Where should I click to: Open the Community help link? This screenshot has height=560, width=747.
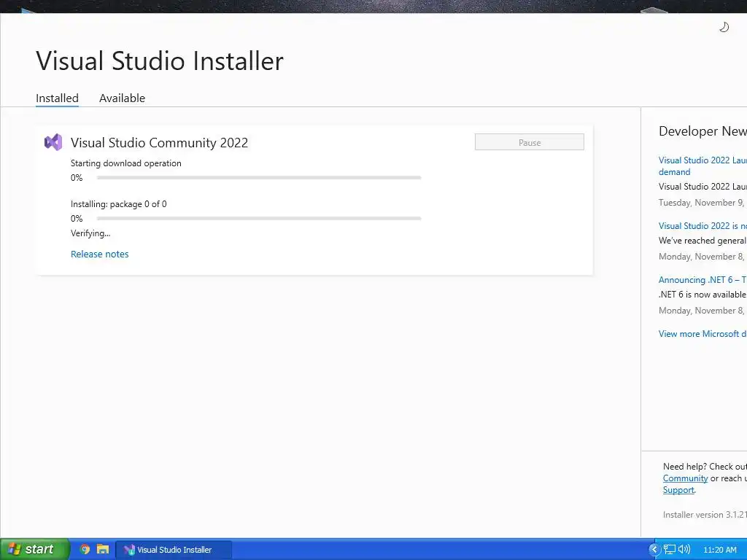point(685,478)
